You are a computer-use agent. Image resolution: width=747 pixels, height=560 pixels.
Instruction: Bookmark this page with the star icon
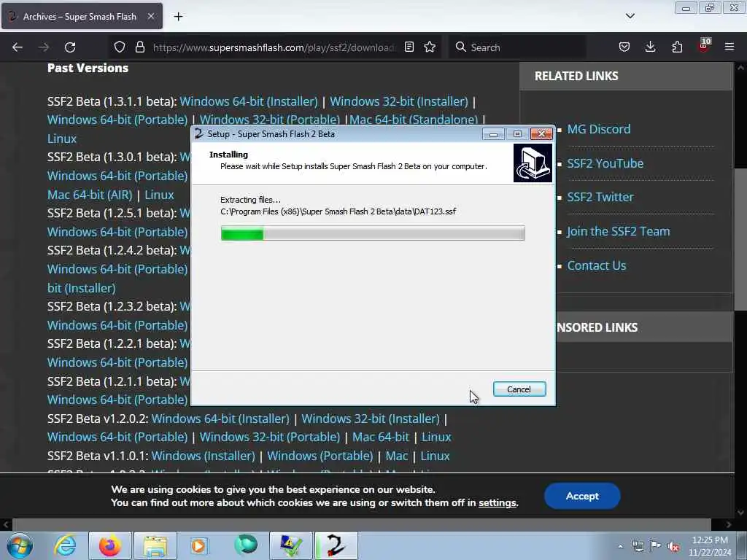coord(430,47)
